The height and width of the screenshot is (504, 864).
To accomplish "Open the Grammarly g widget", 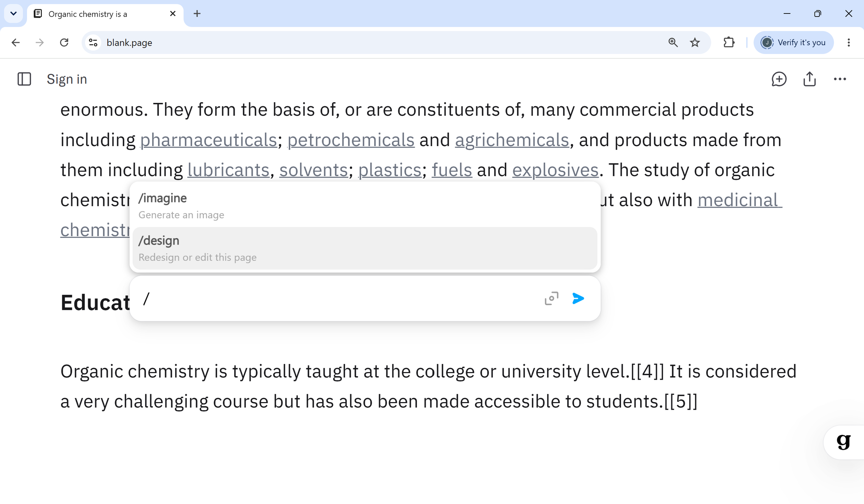I will pyautogui.click(x=843, y=442).
